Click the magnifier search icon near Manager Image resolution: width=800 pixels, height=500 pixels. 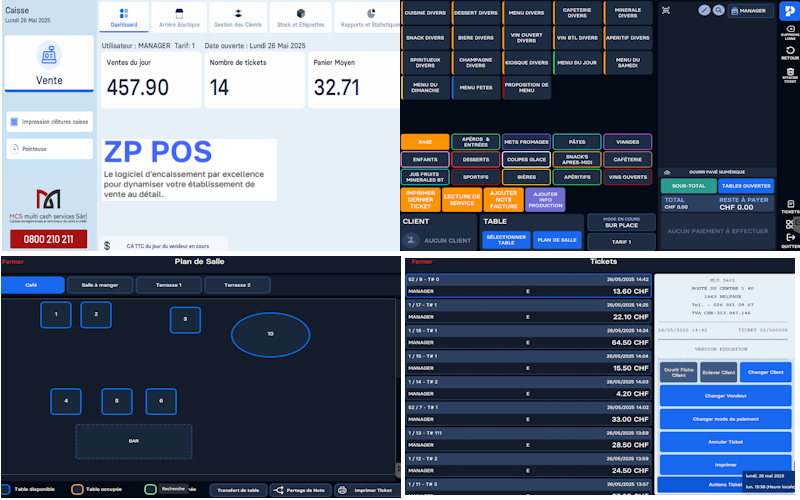[718, 10]
